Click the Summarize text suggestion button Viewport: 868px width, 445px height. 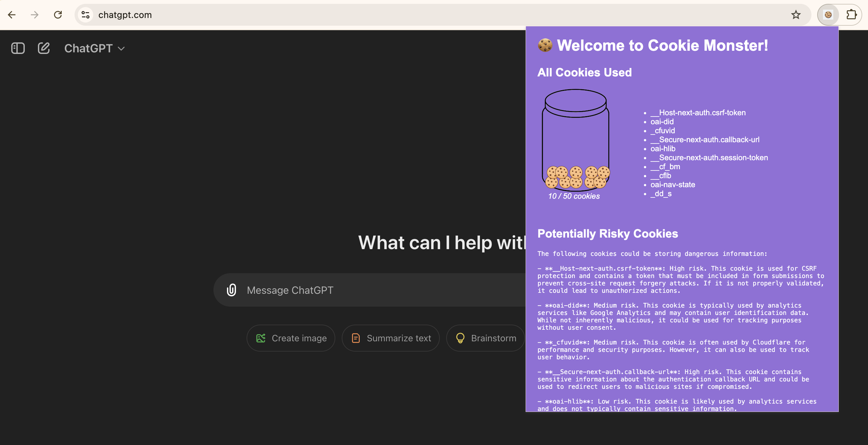(x=391, y=338)
